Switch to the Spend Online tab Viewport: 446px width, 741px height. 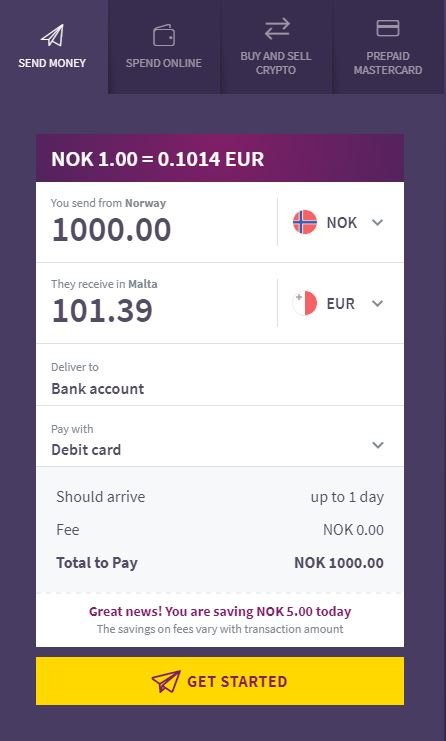(x=164, y=47)
